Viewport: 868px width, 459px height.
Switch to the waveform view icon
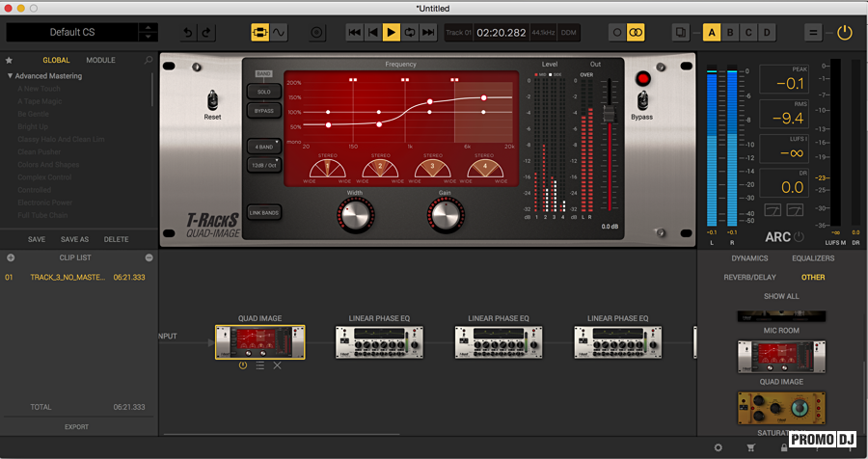[x=279, y=33]
